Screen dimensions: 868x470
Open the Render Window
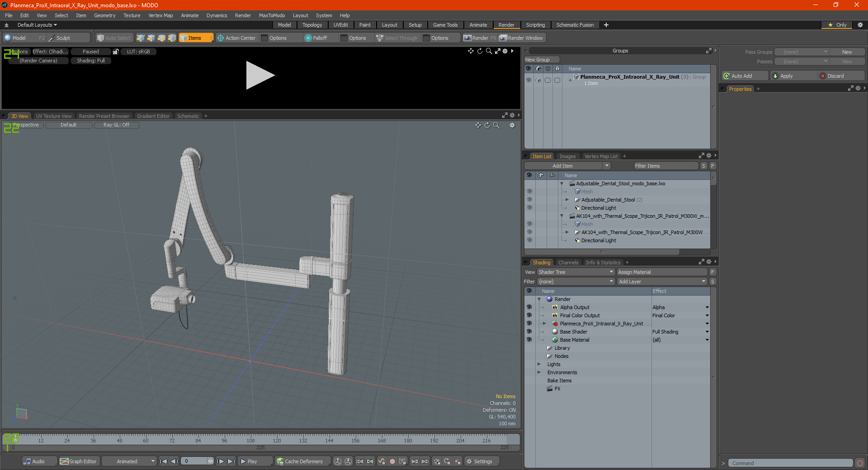(521, 38)
